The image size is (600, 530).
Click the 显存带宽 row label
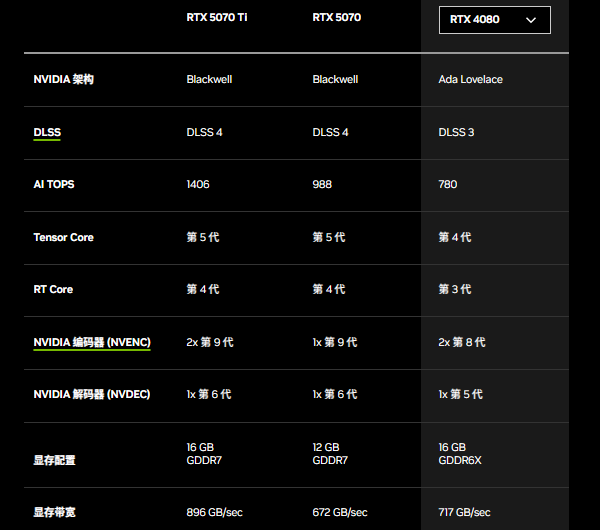pos(54,512)
